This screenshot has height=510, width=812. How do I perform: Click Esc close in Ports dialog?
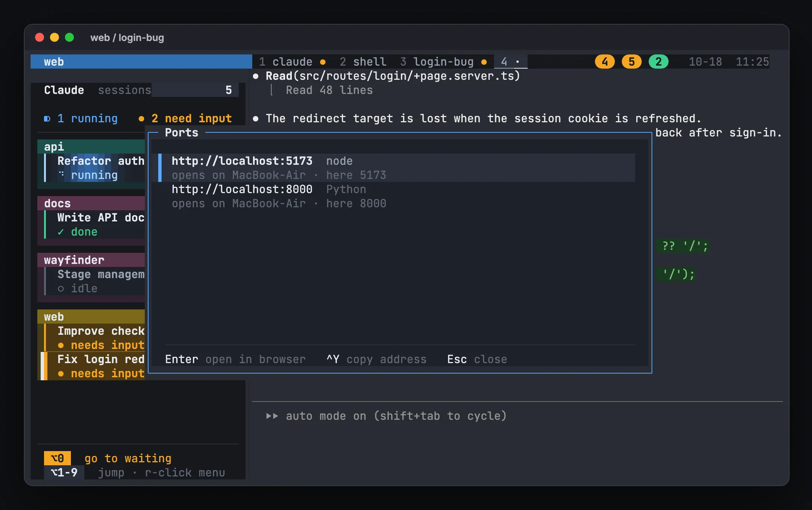pos(477,359)
